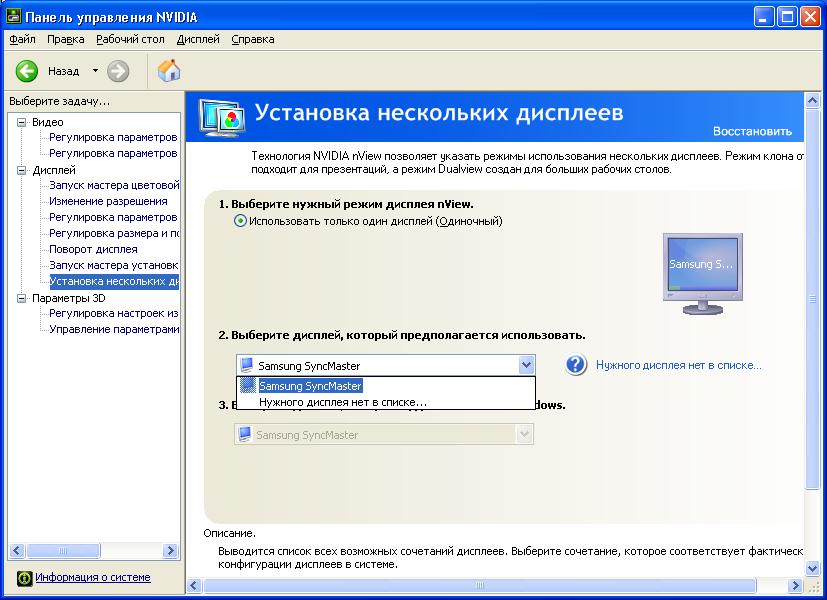The image size is (827, 600).
Task: Collapse the Видео tree node
Action: click(x=22, y=122)
